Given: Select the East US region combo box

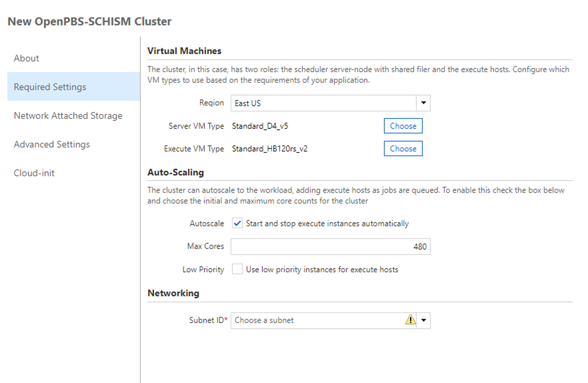Looking at the screenshot, I should (331, 103).
